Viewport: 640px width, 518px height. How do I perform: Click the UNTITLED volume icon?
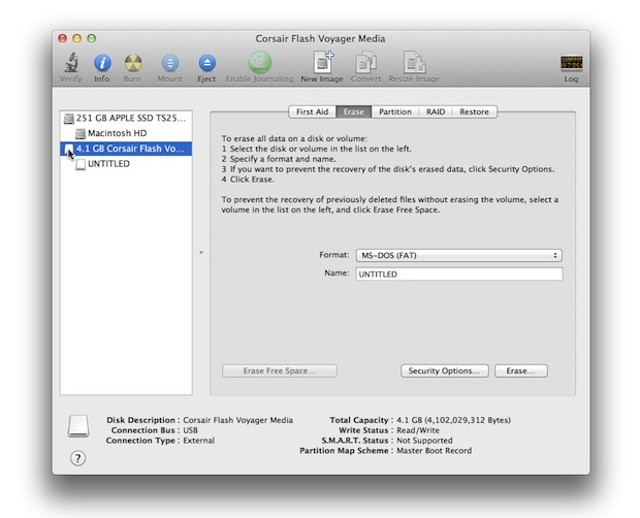(x=80, y=164)
